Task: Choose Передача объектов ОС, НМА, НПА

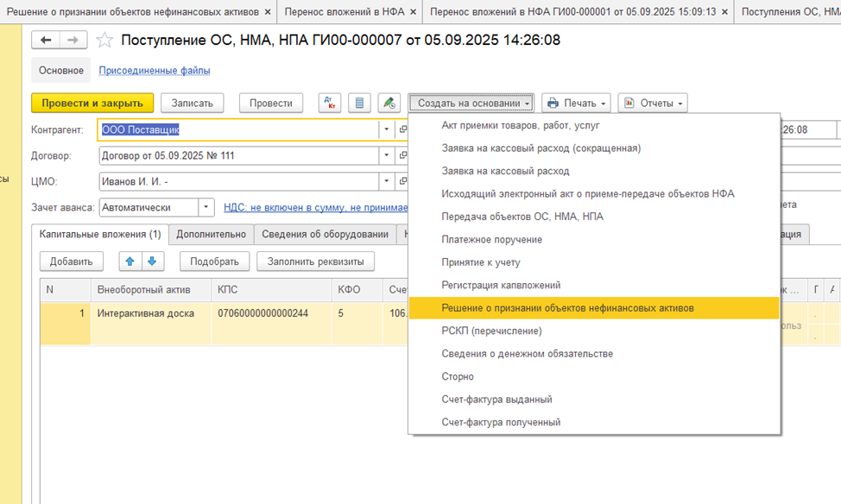Action: pos(594,217)
